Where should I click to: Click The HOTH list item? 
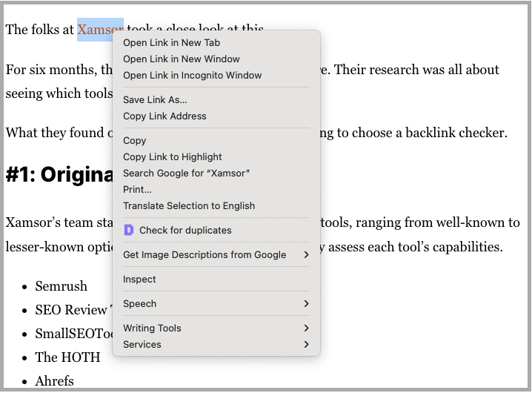(68, 357)
